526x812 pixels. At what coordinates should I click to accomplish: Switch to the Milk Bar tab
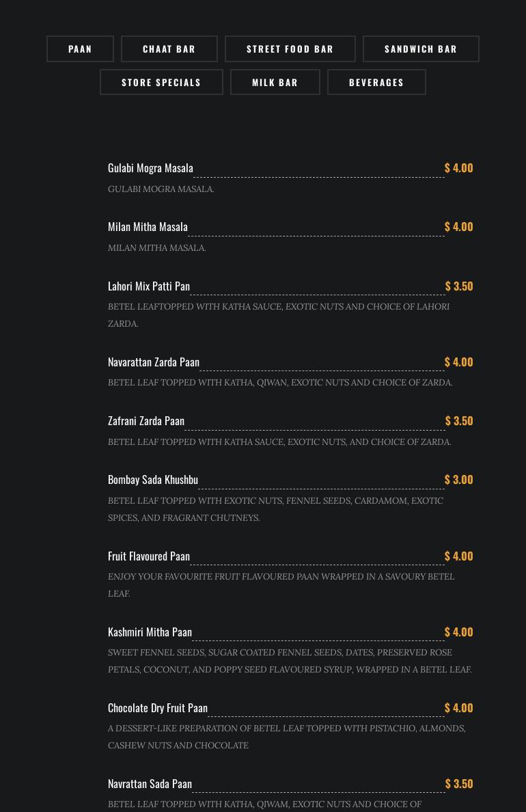275,83
